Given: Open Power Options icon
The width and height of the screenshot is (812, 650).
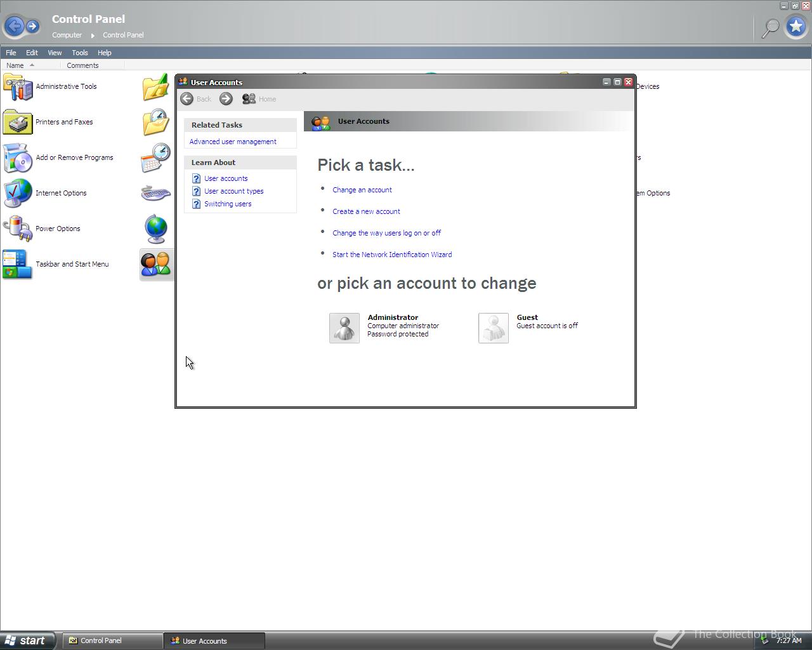Looking at the screenshot, I should coord(18,229).
